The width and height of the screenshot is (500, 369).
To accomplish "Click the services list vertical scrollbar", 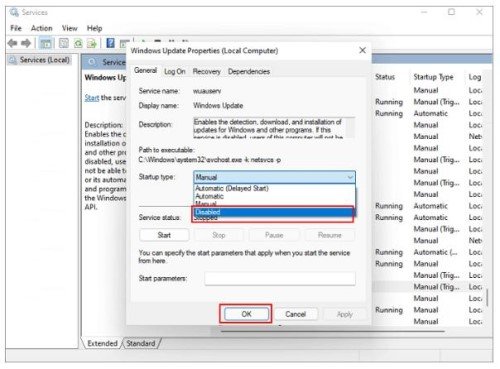I will pyautogui.click(x=487, y=297).
